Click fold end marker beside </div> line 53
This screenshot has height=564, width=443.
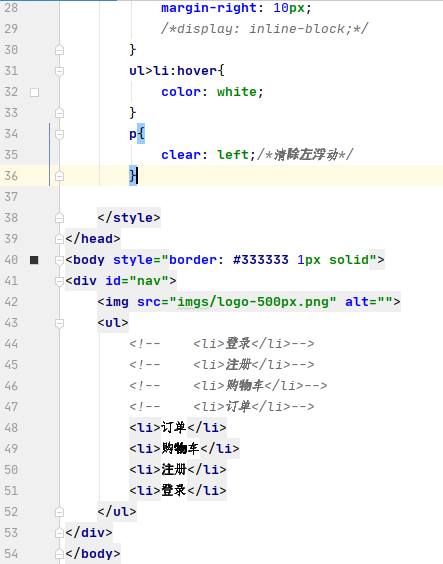coord(59,533)
